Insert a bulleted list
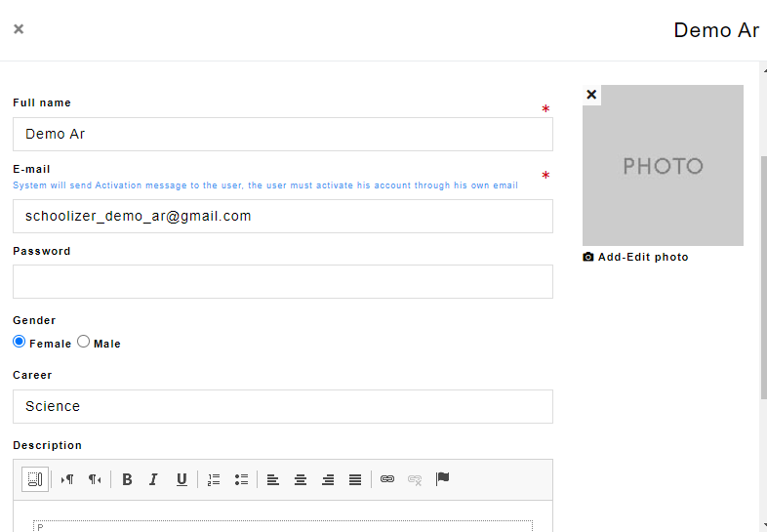 (241, 479)
